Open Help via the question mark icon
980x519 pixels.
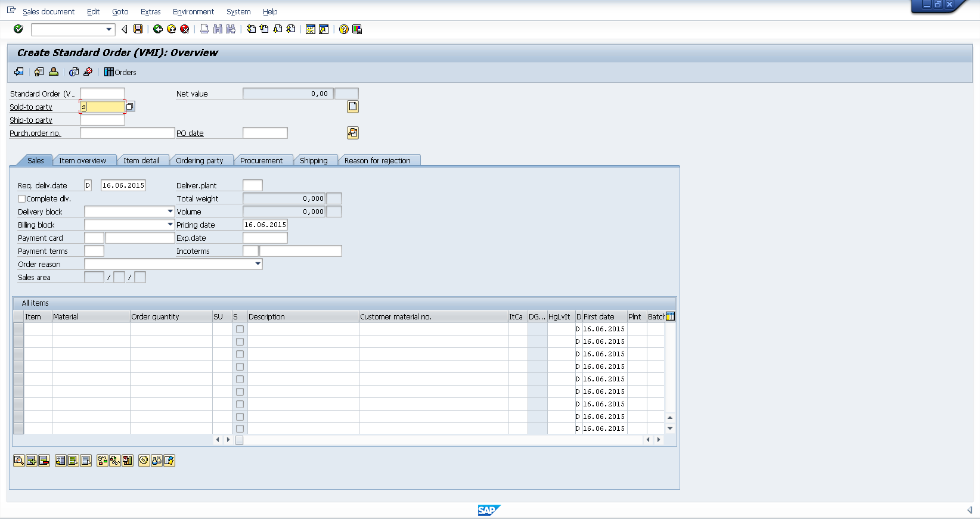(344, 29)
